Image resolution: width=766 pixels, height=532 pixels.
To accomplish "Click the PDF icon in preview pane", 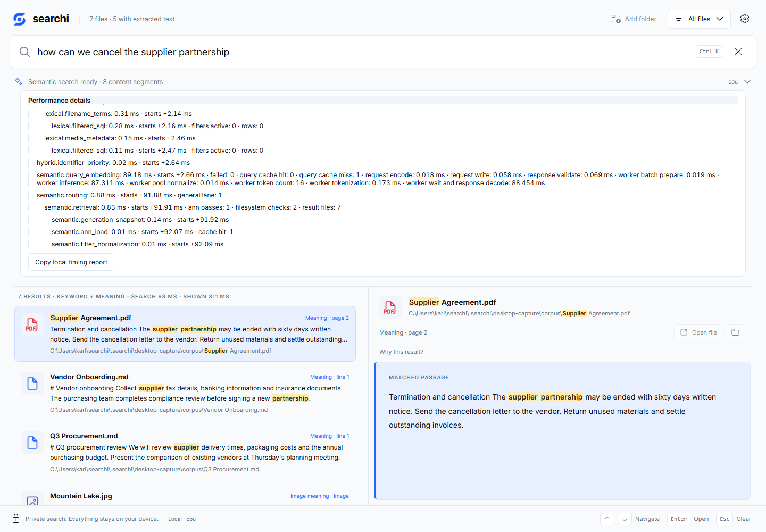I will point(390,307).
